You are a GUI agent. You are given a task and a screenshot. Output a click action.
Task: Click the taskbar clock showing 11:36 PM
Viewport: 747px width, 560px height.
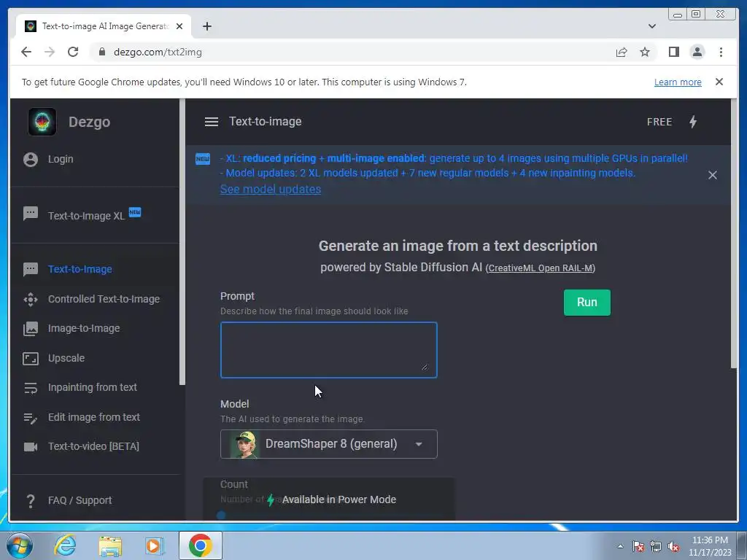(710, 546)
